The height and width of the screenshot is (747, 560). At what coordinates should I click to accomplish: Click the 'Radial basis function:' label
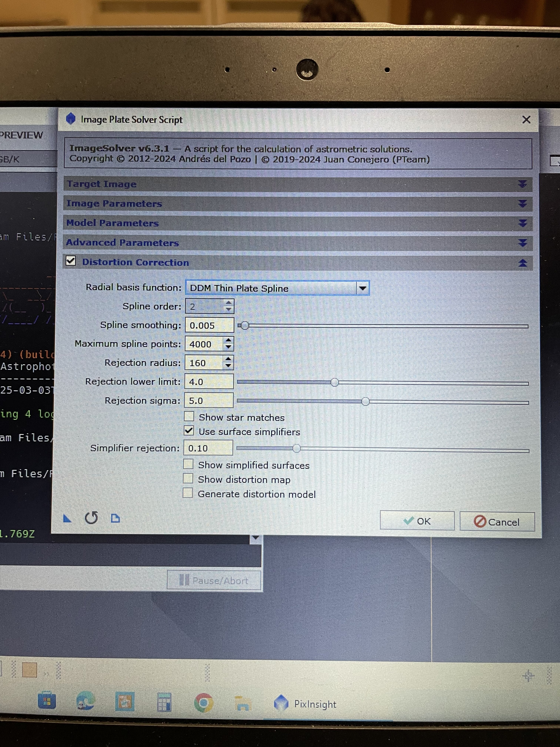click(133, 287)
